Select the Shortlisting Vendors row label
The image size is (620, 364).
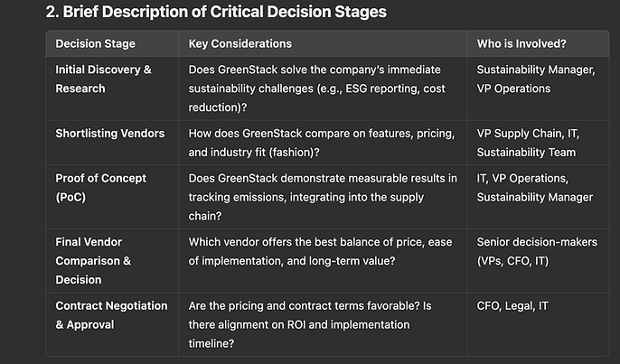(110, 133)
